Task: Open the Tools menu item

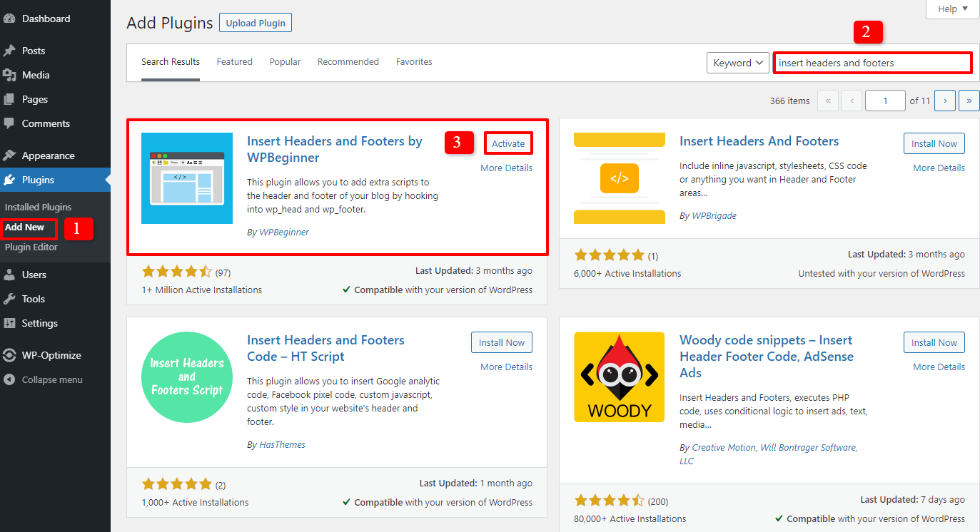Action: (55, 299)
